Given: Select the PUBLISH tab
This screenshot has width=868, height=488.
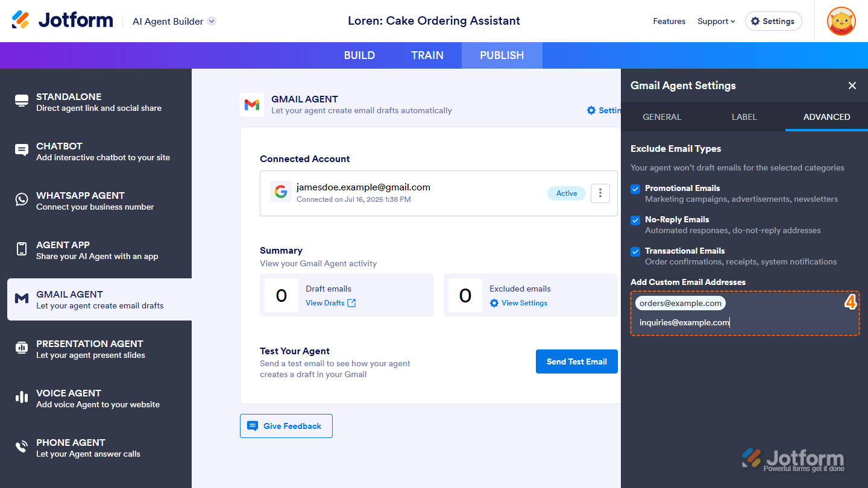Looking at the screenshot, I should 502,55.
